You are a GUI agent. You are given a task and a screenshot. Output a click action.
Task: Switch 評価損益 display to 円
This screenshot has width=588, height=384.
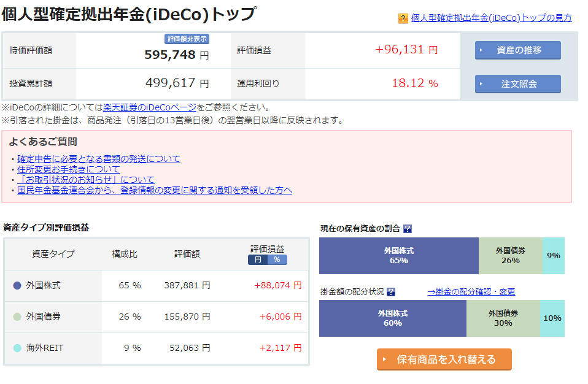(x=258, y=259)
